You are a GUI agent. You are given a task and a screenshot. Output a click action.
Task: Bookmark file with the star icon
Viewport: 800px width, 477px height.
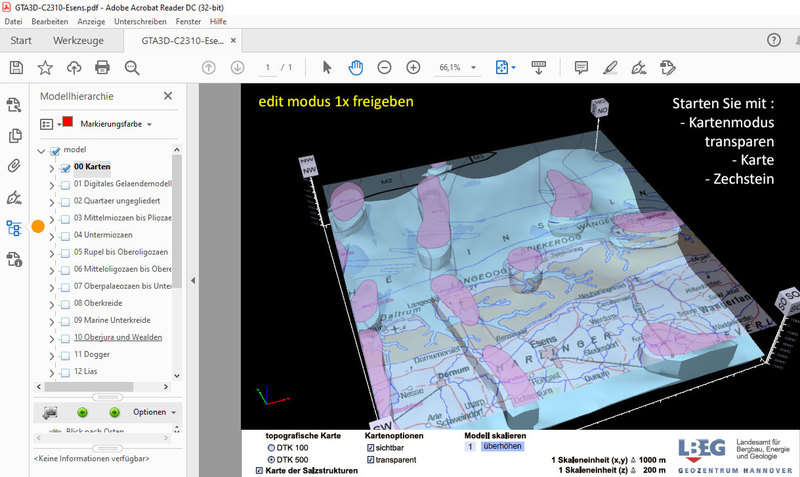pos(45,67)
